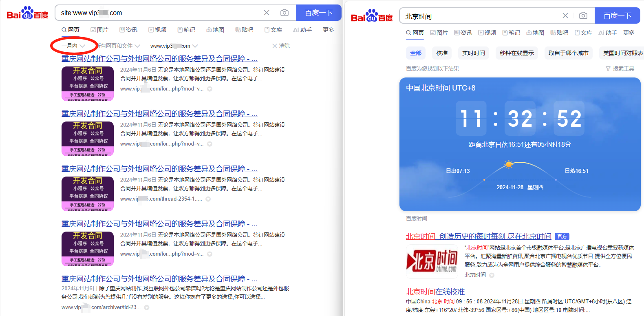Screen dimensions: 644x316
Task: Switch to 文库 tab in the left window
Action: (273, 30)
